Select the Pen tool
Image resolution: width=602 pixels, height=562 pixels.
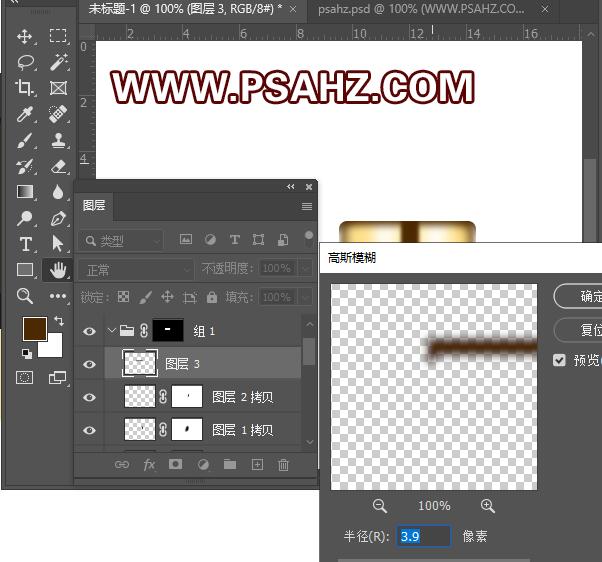[x=58, y=218]
